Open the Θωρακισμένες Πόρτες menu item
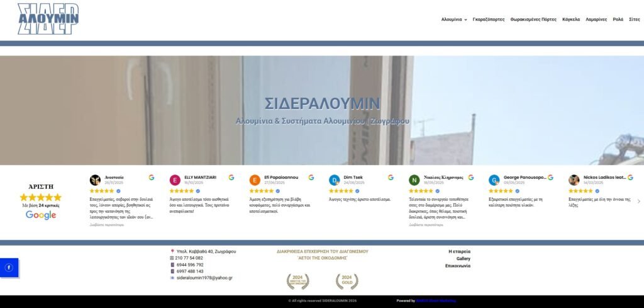The width and height of the screenshot is (644, 308). [x=533, y=20]
